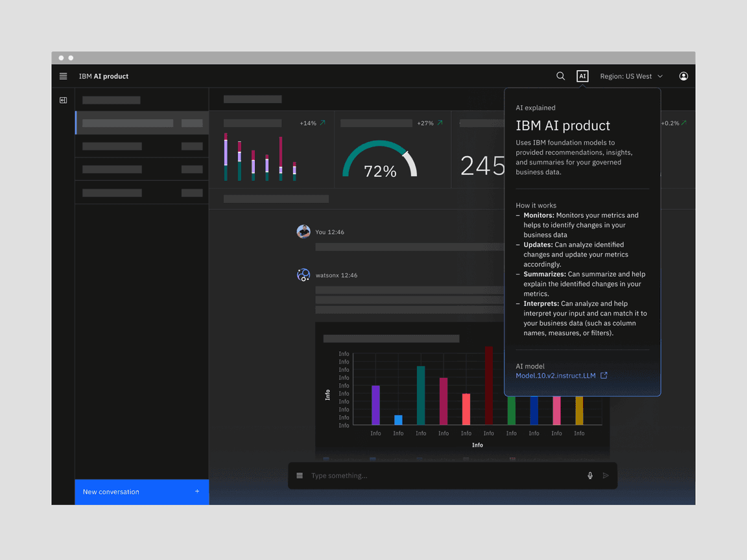Open the Model.10.v2.instruct.LLM link
The image size is (747, 560).
555,375
